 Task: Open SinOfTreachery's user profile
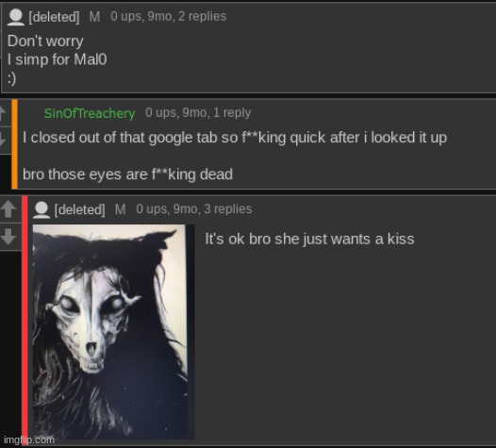[90, 113]
